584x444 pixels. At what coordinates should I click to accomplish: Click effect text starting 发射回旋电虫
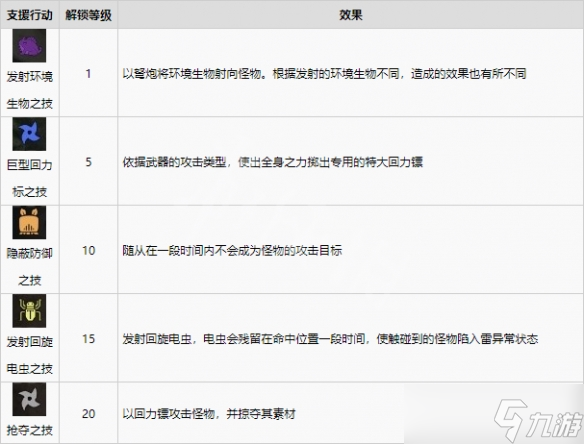coord(330,339)
